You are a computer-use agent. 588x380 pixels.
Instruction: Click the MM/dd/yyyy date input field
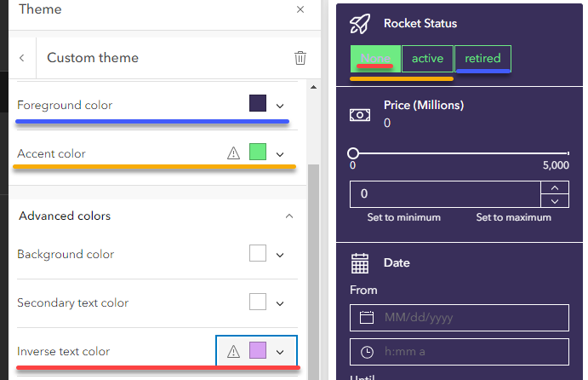point(468,318)
